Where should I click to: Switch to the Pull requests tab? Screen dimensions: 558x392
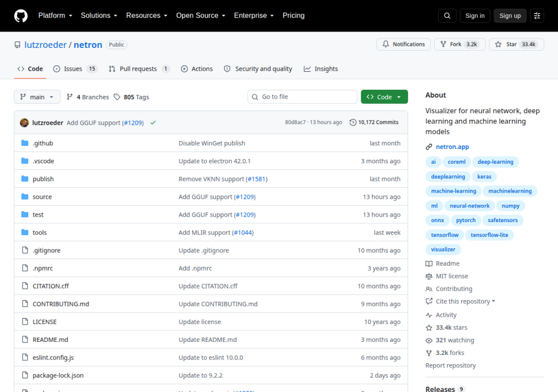[139, 69]
